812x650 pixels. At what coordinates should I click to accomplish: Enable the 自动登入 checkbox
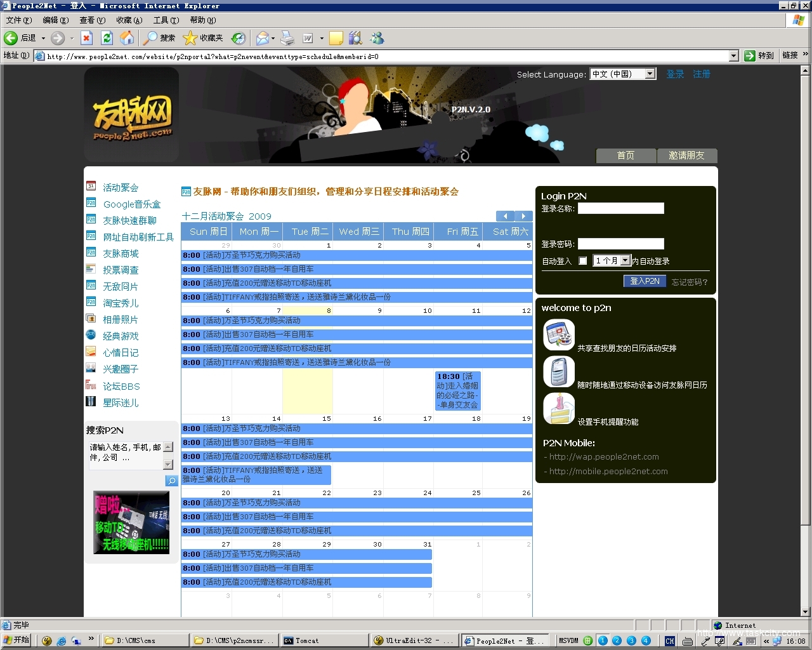click(x=582, y=260)
